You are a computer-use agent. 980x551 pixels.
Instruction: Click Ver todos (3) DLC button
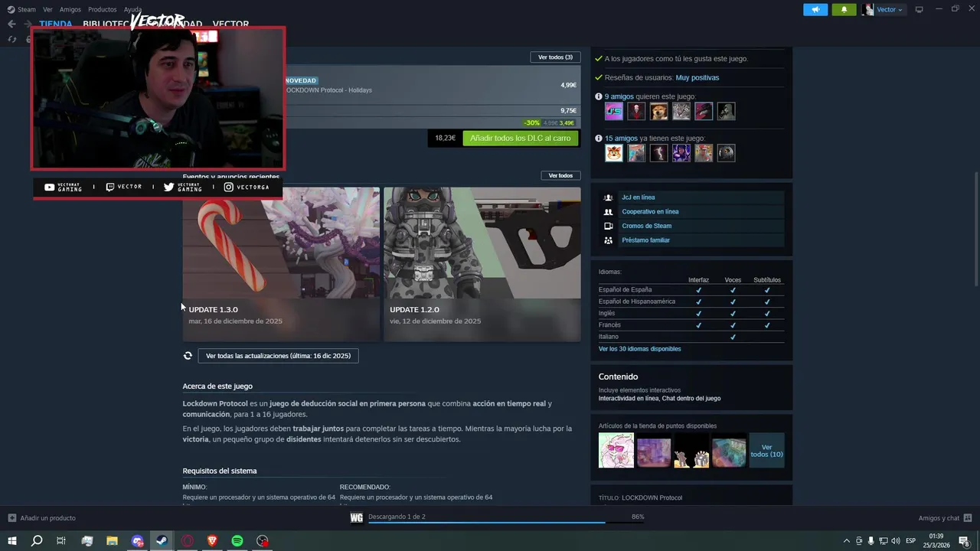(x=555, y=57)
